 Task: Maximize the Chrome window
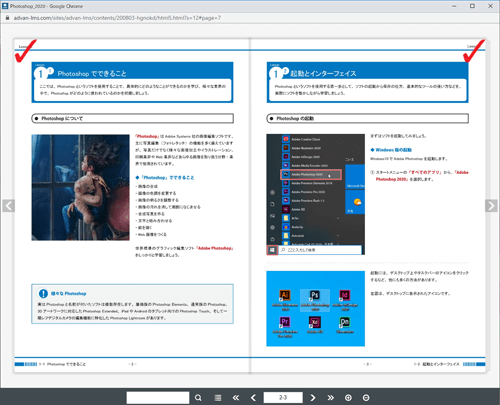472,6
